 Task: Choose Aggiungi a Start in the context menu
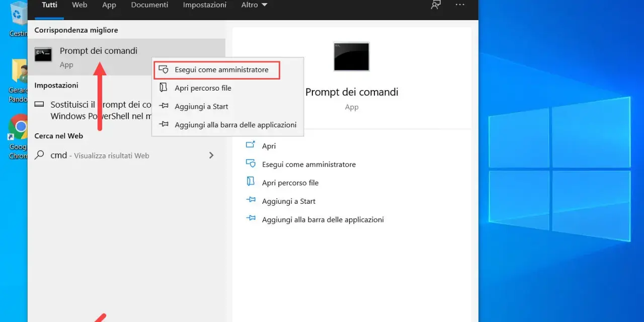click(x=228, y=107)
